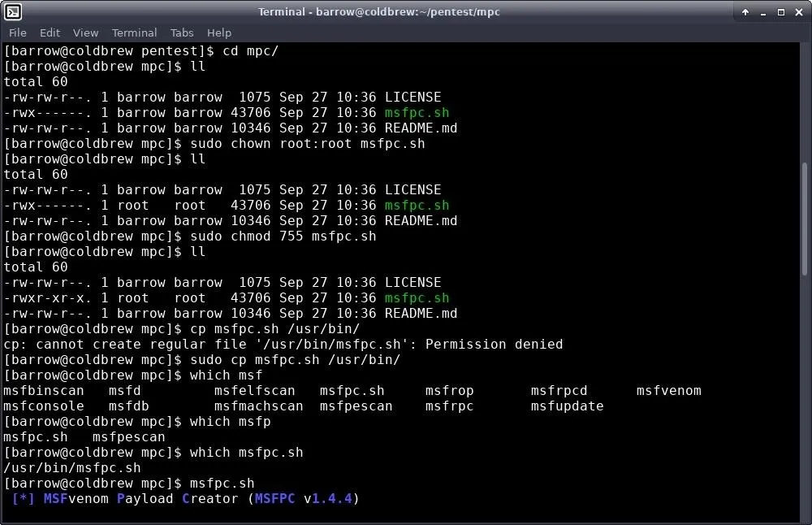Click the vertical scrollbar thumb
812x525 pixels.
click(804, 219)
